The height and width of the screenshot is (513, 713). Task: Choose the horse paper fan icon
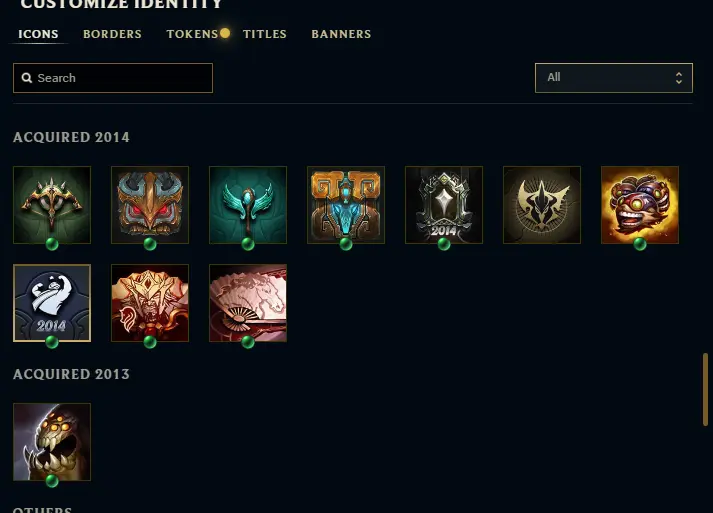[248, 303]
